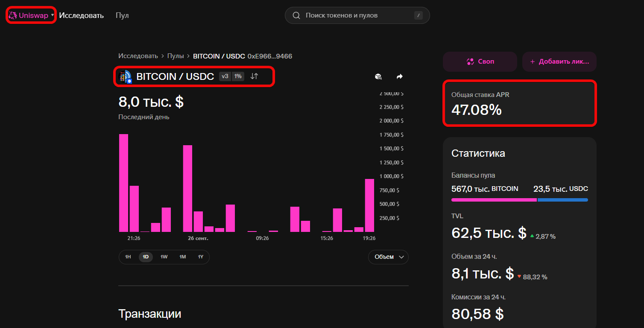Click the Uniswap unicorn logo
Image resolution: width=644 pixels, height=328 pixels.
(13, 15)
